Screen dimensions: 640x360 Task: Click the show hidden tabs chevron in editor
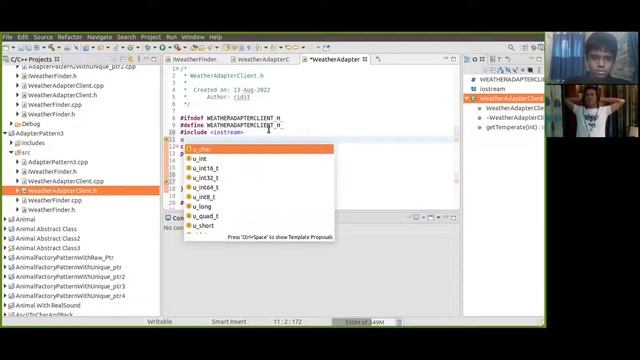click(378, 59)
